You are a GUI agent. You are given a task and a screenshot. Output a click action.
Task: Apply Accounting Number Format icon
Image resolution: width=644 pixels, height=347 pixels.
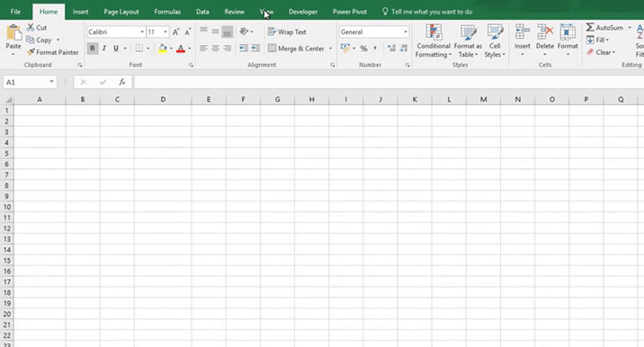pos(345,48)
